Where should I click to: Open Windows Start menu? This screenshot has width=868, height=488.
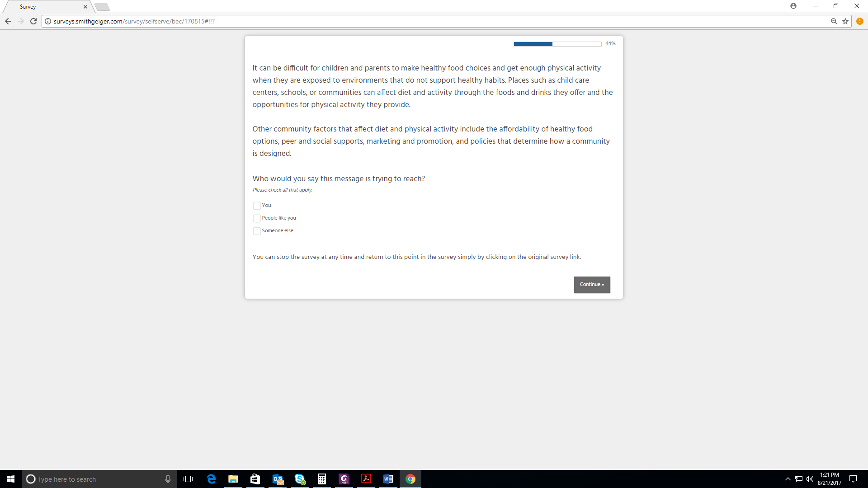coord(11,479)
